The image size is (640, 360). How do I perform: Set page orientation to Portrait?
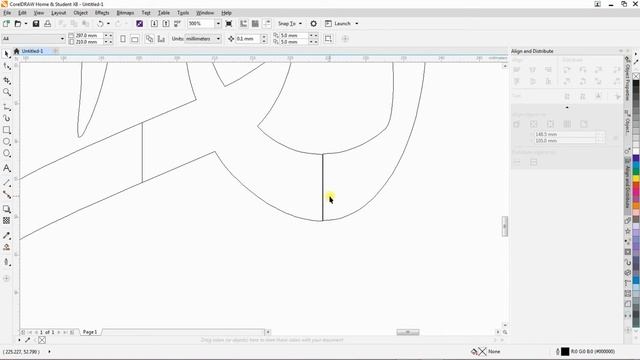click(x=123, y=39)
